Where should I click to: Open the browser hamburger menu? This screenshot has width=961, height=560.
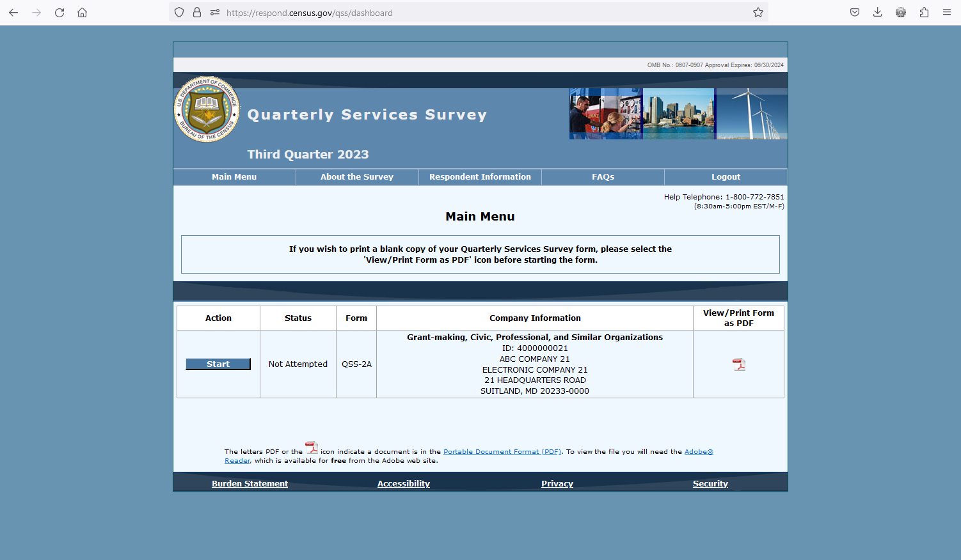coord(947,13)
